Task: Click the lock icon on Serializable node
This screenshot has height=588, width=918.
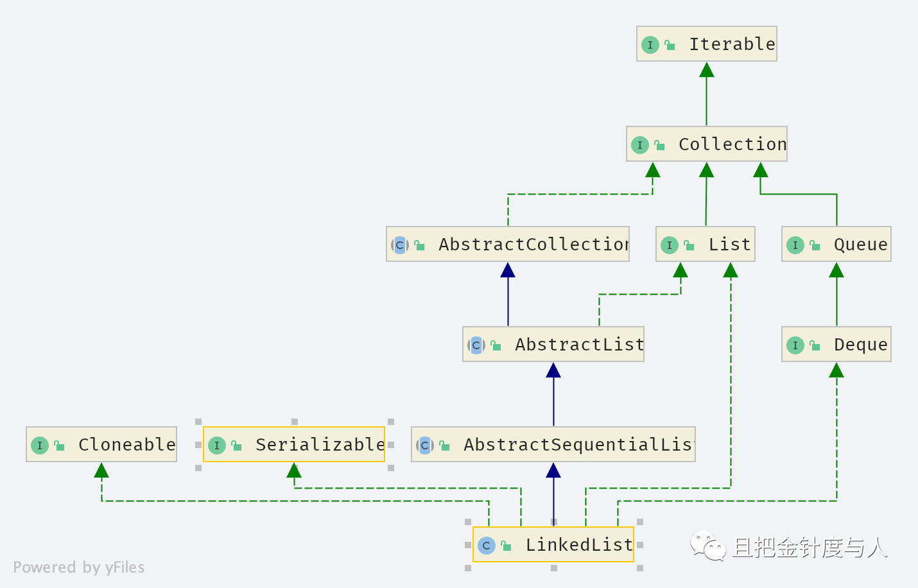Action: pyautogui.click(x=236, y=445)
